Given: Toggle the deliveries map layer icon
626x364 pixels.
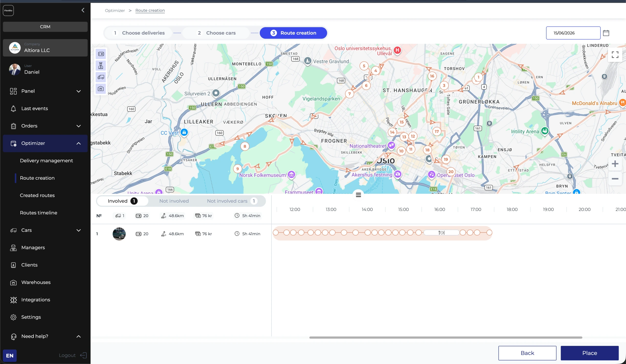Looking at the screenshot, I should (101, 54).
